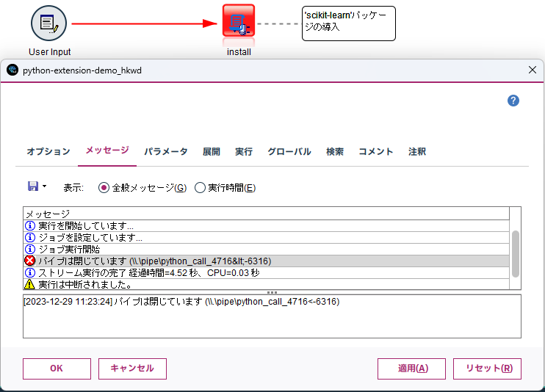This screenshot has width=545, height=392.
Task: Open the save icon dropdown arrow
Action: click(45, 186)
